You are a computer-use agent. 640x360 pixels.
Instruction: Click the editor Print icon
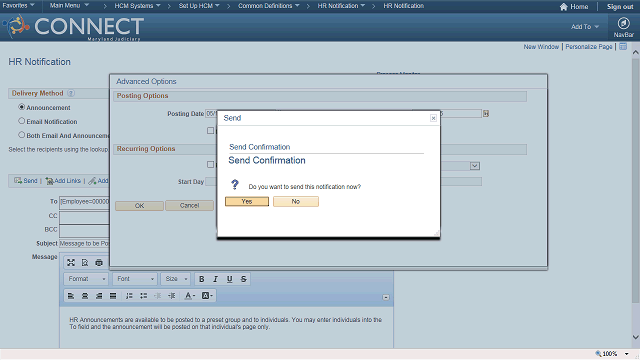(x=99, y=262)
